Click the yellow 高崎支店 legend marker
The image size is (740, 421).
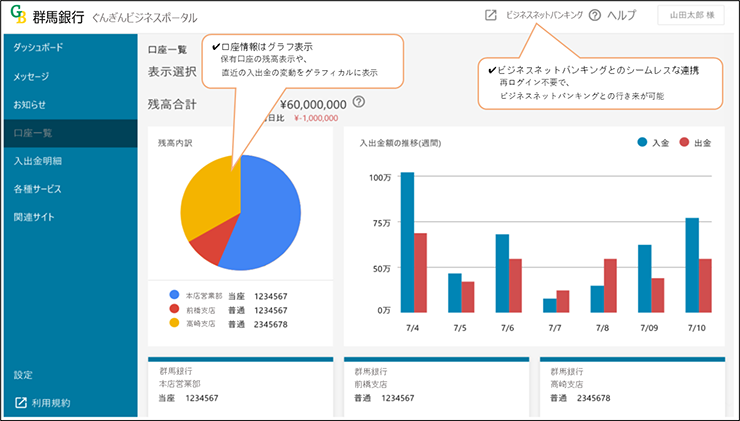point(174,323)
